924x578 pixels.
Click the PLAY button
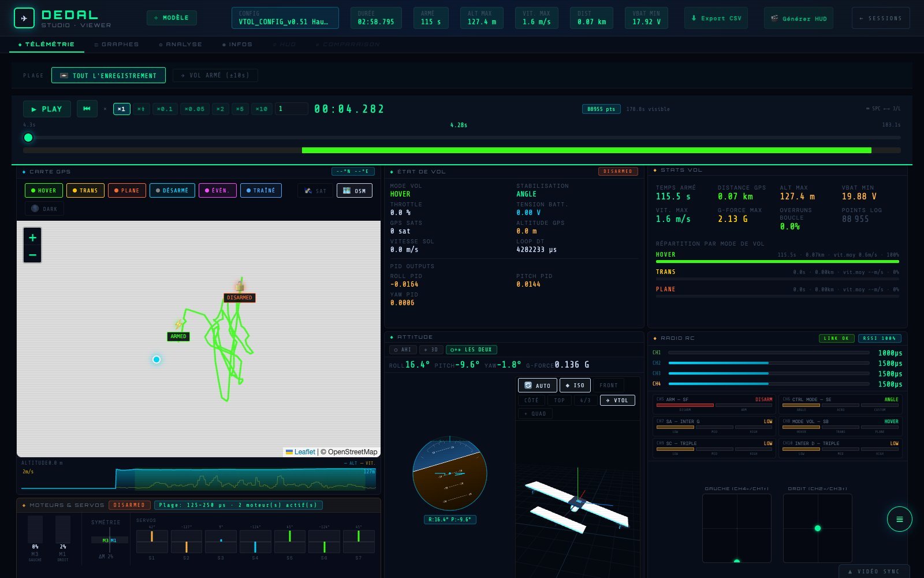[x=47, y=109]
